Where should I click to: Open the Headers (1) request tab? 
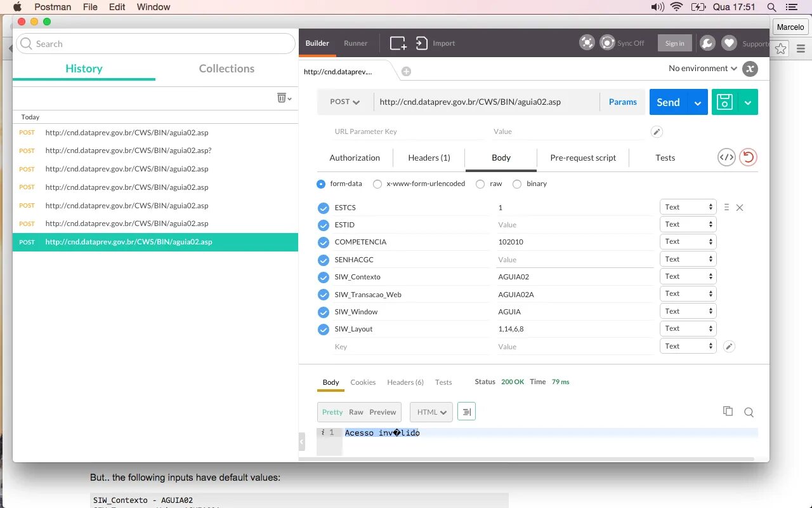click(429, 157)
